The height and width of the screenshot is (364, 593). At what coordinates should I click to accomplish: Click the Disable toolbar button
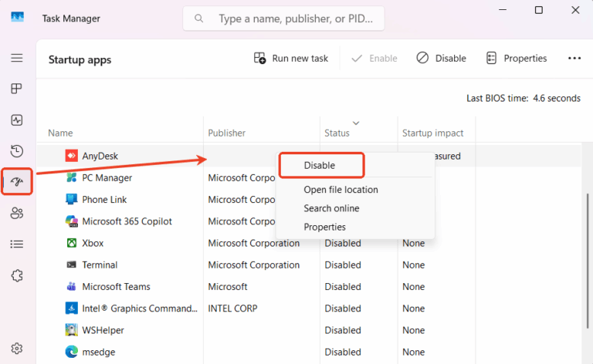(441, 58)
